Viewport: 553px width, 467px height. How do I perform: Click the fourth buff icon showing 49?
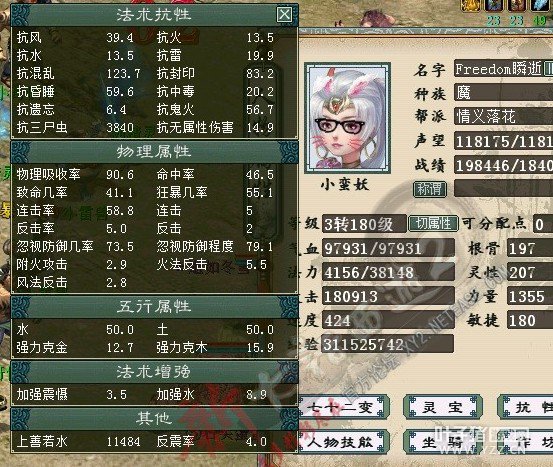(540, 5)
